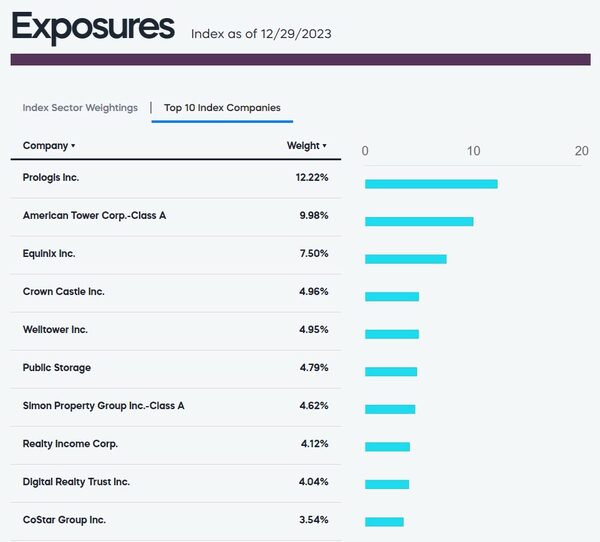Sort by Weight column header
Viewport: 600px width, 542px height.
pos(307,145)
